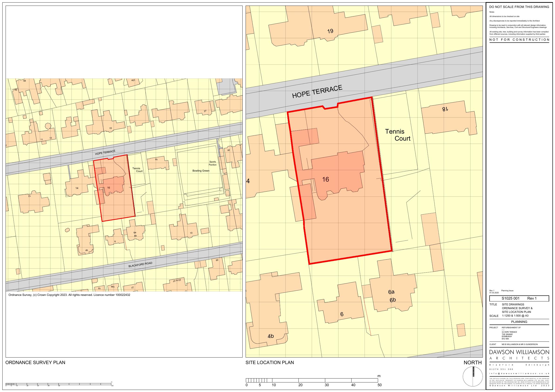The image size is (555, 392).
Task: Click building 18 on the site location plan
Action: pyautogui.click(x=445, y=109)
